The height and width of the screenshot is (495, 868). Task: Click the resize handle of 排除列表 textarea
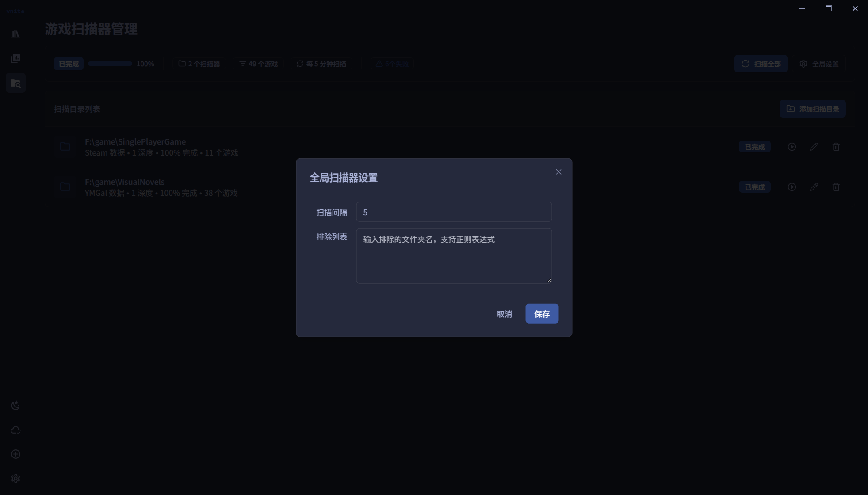[549, 281]
